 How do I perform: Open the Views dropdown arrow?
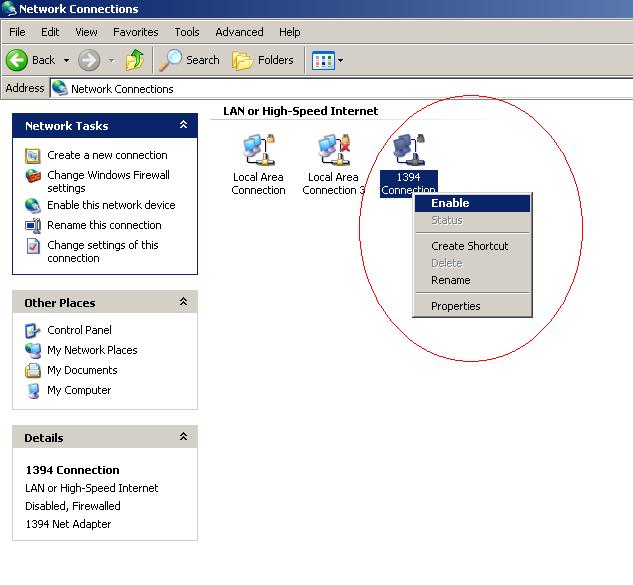coord(340,61)
